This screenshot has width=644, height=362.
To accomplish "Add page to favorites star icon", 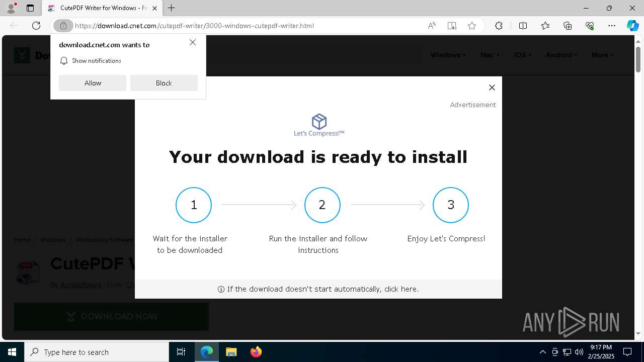I will pos(472,26).
